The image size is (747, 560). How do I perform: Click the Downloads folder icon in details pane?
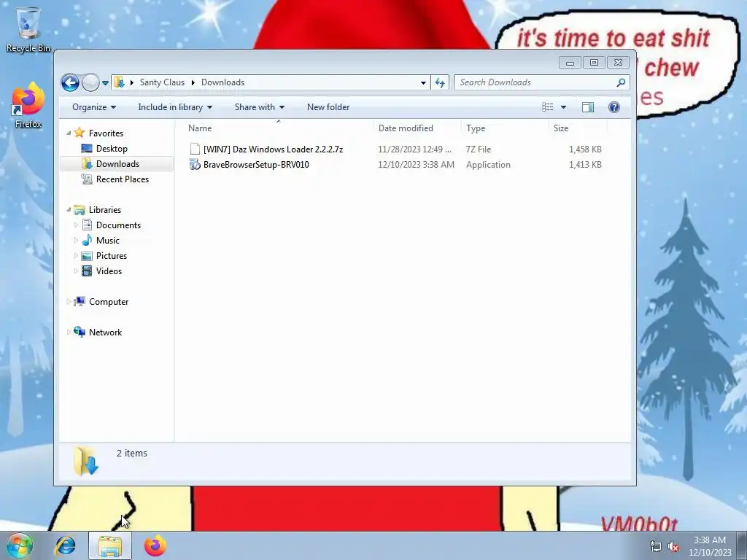click(86, 461)
